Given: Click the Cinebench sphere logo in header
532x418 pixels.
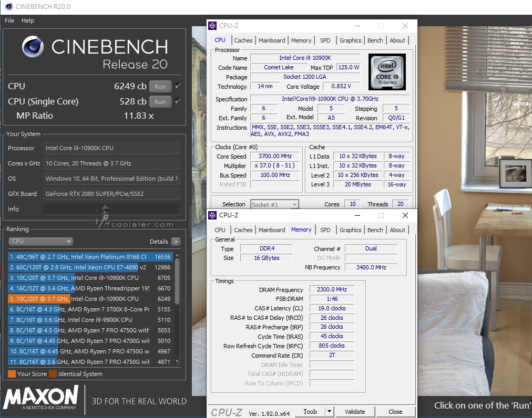Looking at the screenshot, I should pyautogui.click(x=33, y=47).
